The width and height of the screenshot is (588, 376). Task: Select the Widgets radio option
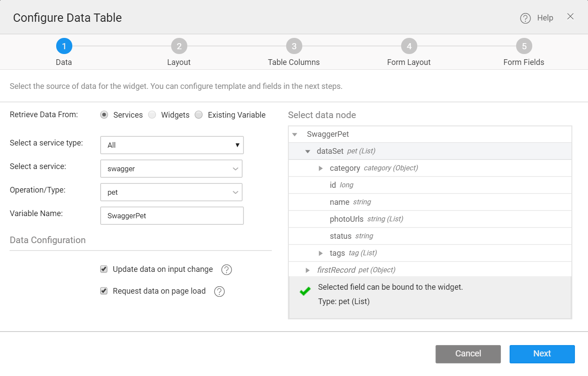[152, 115]
